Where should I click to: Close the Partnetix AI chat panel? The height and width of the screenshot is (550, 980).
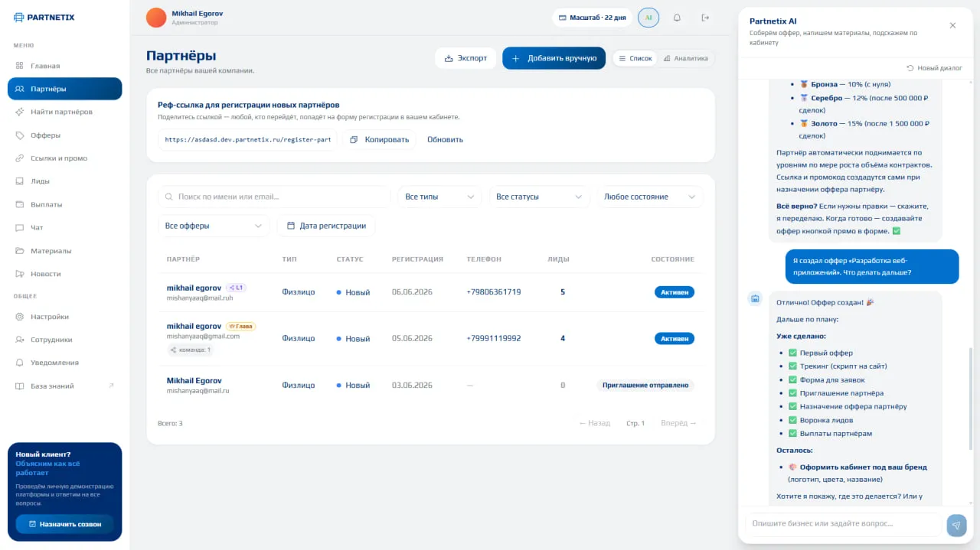pyautogui.click(x=952, y=25)
